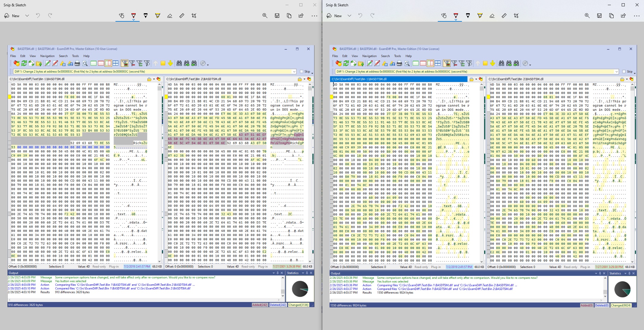
Task: Open Search menu in right ExamDiff
Action: (x=385, y=56)
